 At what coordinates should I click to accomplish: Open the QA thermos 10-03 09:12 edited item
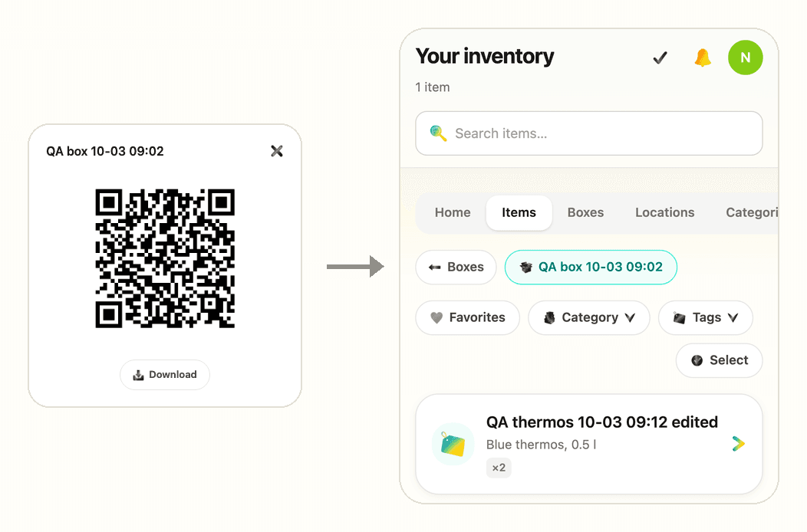(589, 444)
